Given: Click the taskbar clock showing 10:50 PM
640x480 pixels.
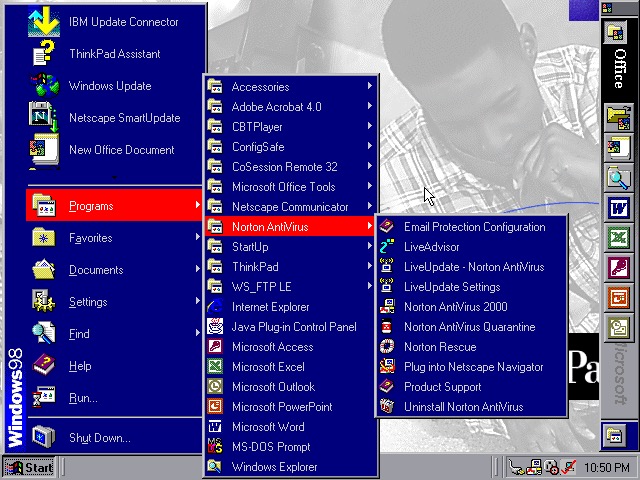Looking at the screenshot, I should pos(606,467).
